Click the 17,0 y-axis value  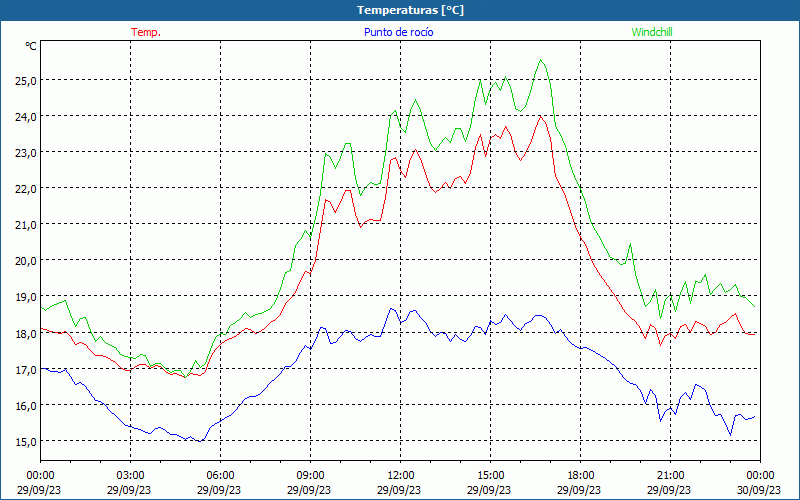tap(26, 369)
